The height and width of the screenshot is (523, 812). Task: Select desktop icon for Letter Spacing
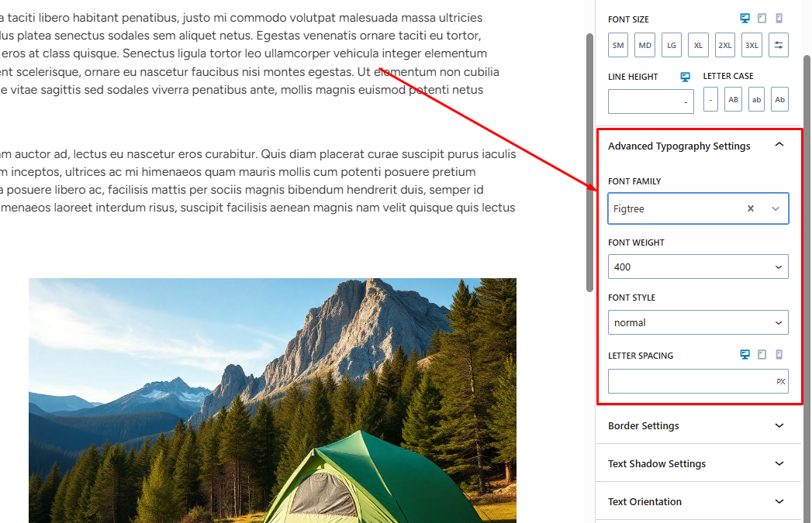pyautogui.click(x=745, y=355)
